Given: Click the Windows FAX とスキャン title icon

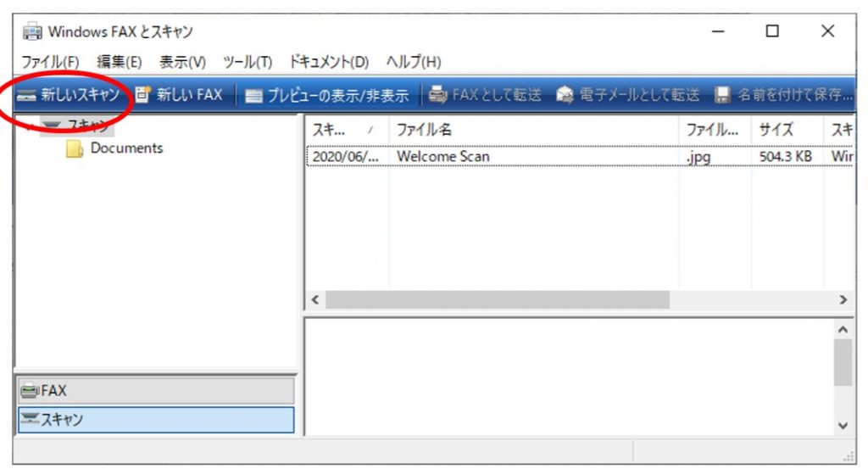Looking at the screenshot, I should point(32,31).
